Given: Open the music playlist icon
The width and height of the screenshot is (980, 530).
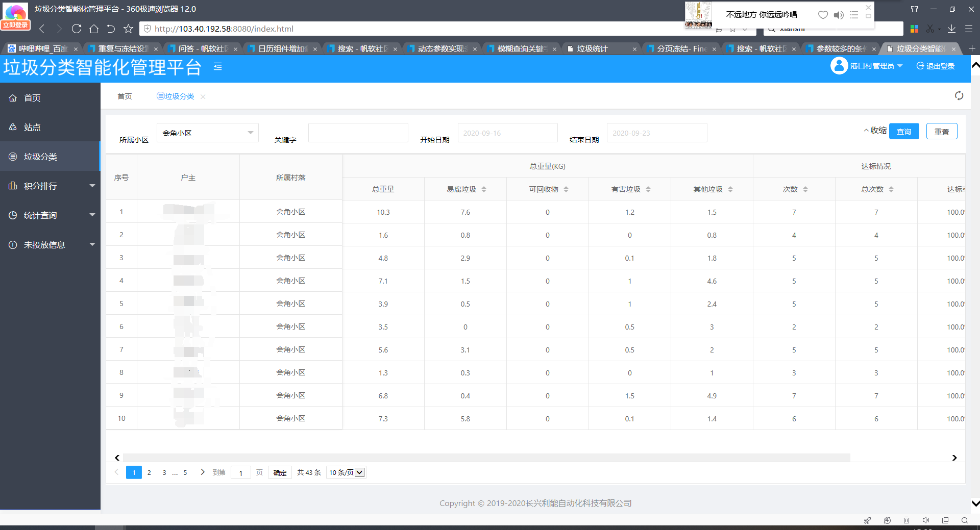Looking at the screenshot, I should click(854, 15).
